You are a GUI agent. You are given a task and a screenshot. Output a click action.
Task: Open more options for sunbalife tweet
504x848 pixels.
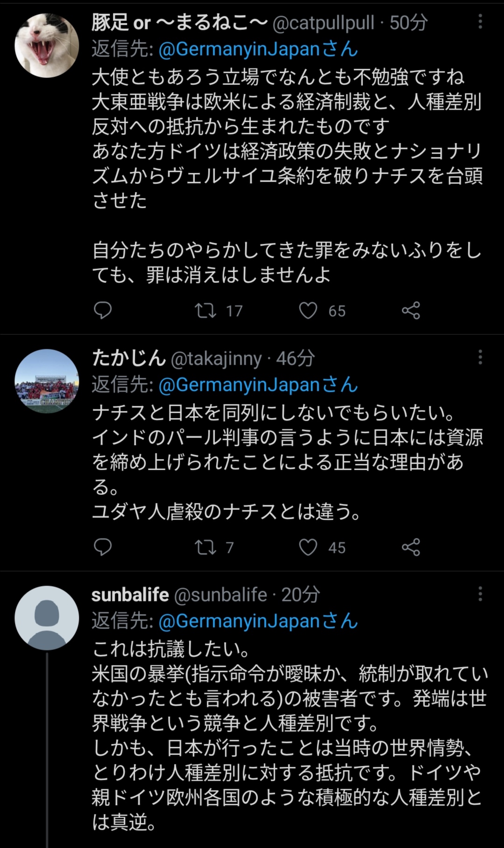pyautogui.click(x=480, y=594)
